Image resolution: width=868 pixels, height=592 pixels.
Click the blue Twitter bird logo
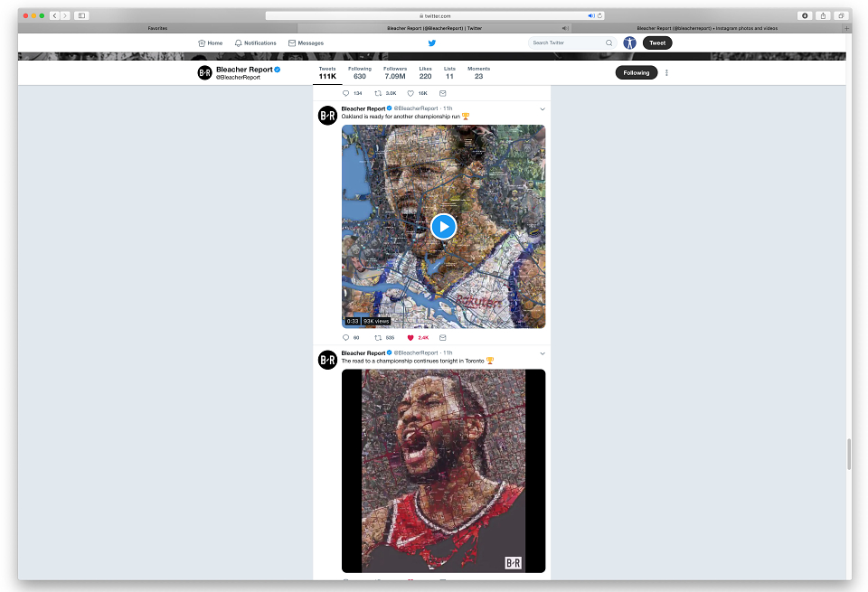[x=432, y=43]
